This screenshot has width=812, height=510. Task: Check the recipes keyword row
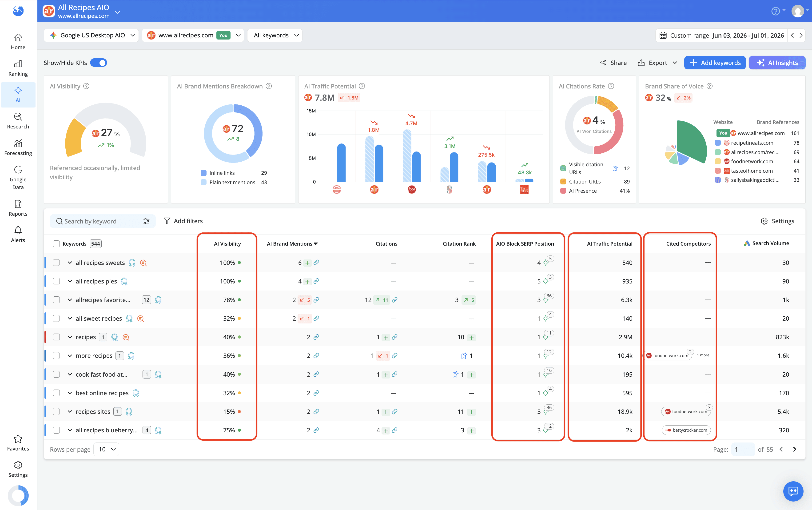[x=56, y=337]
